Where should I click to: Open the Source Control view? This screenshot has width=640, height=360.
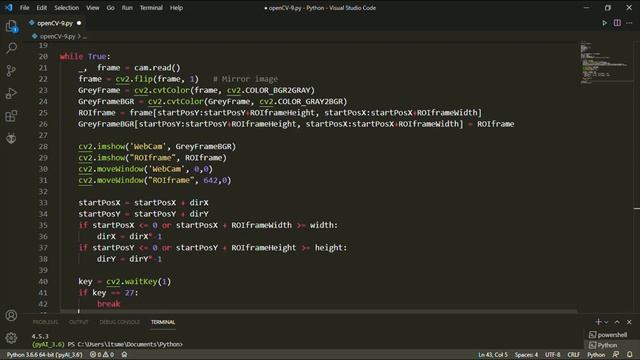click(11, 71)
